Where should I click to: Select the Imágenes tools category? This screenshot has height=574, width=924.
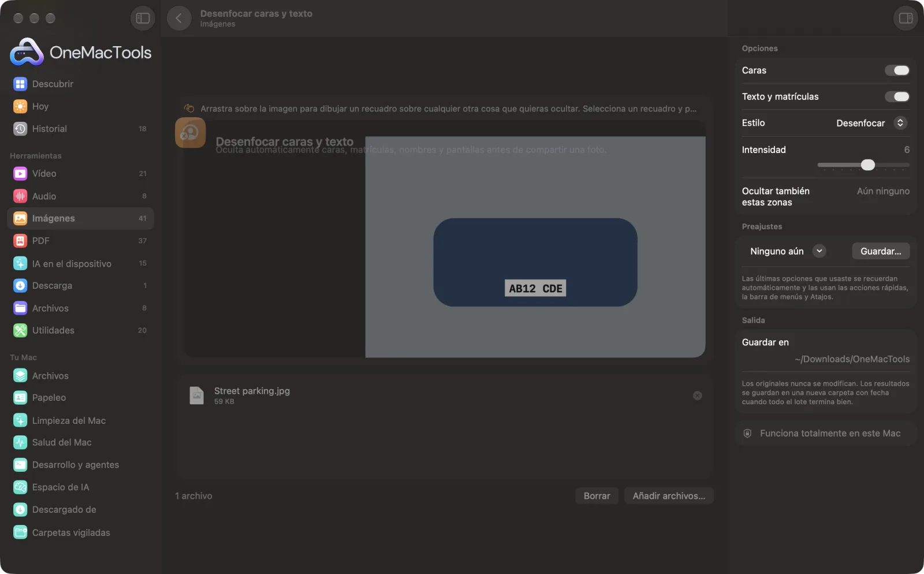[x=80, y=218]
